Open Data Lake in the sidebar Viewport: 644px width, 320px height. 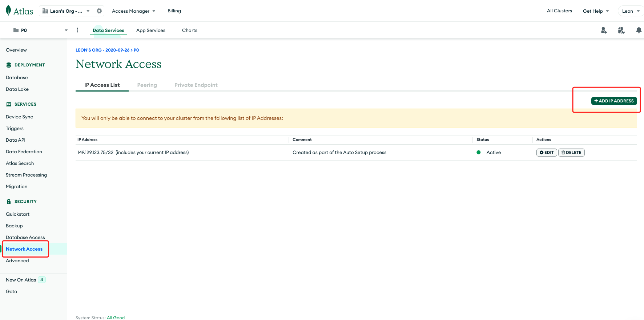17,89
